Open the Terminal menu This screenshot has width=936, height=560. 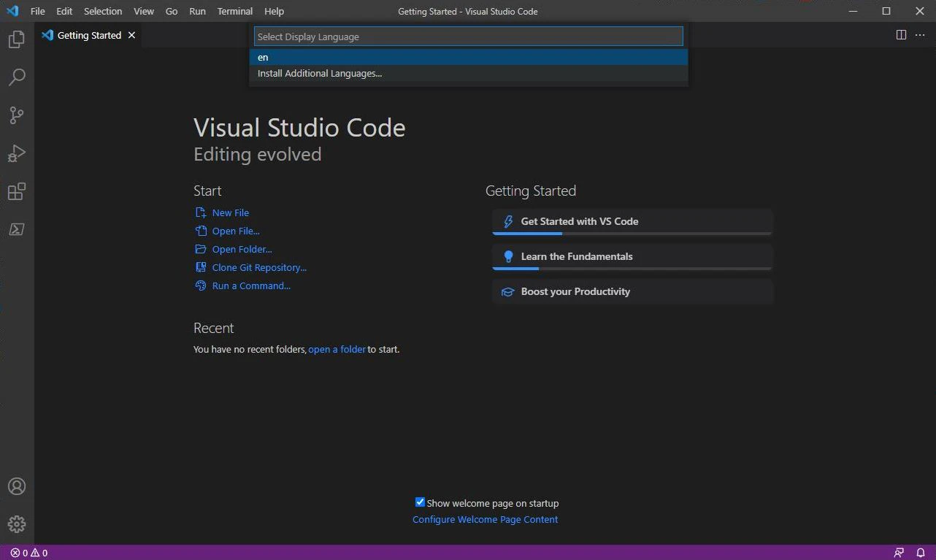235,11
